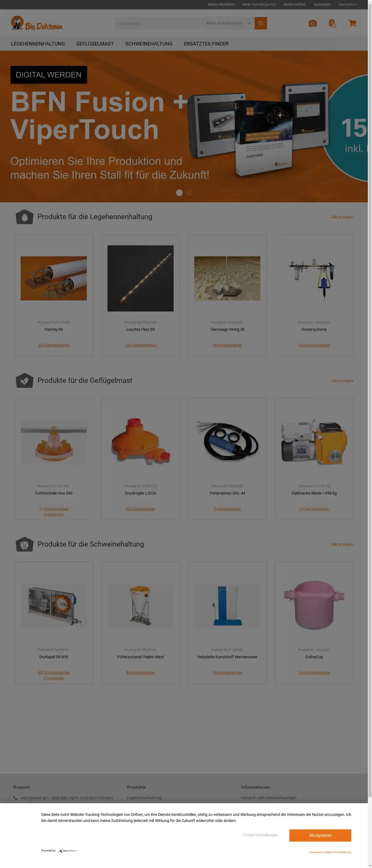Viewport: 372px width, 868px height.
Task: Click the pig icon beside Schweinehaltung heading
Action: coord(25,544)
